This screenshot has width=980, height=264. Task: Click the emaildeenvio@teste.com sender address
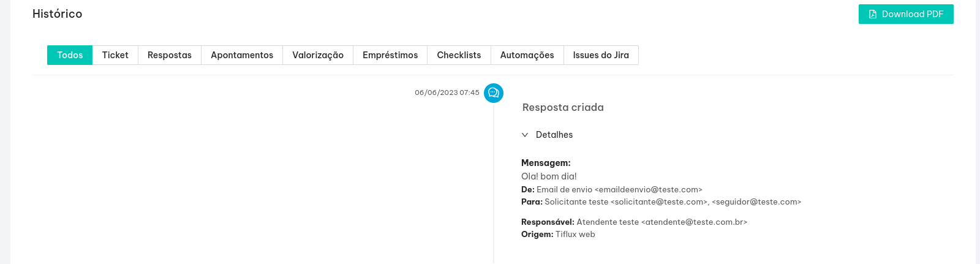point(649,190)
